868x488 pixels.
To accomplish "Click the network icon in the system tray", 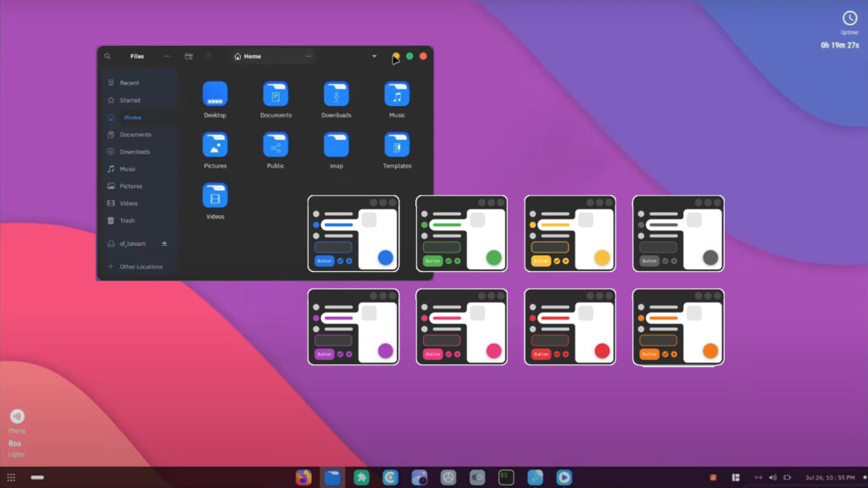I will pyautogui.click(x=758, y=477).
